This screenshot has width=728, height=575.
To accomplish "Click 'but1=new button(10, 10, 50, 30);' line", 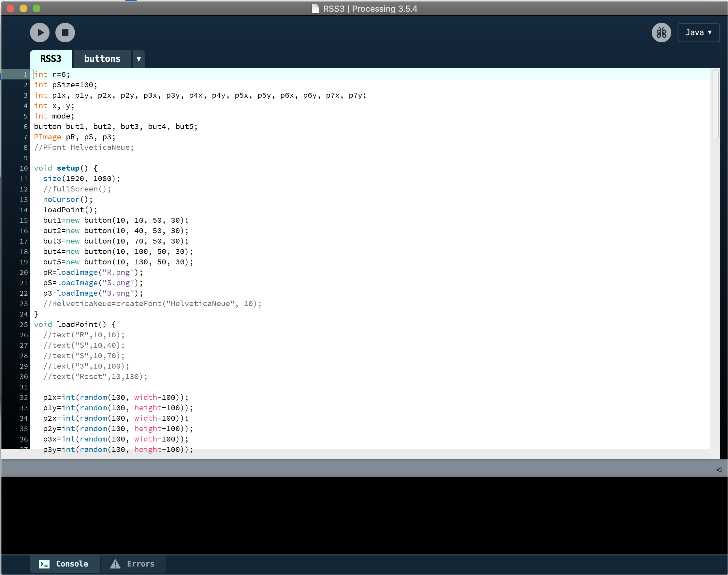I will (116, 220).
